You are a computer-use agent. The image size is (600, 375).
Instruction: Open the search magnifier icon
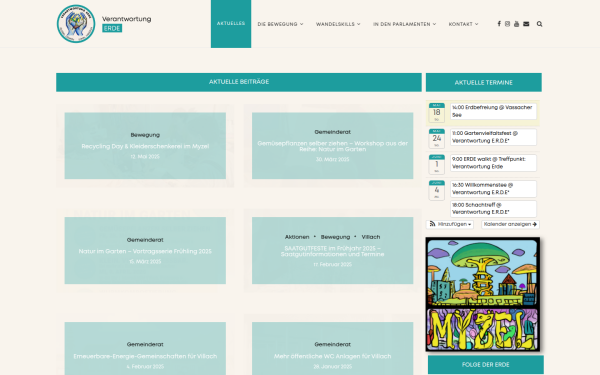tap(540, 24)
